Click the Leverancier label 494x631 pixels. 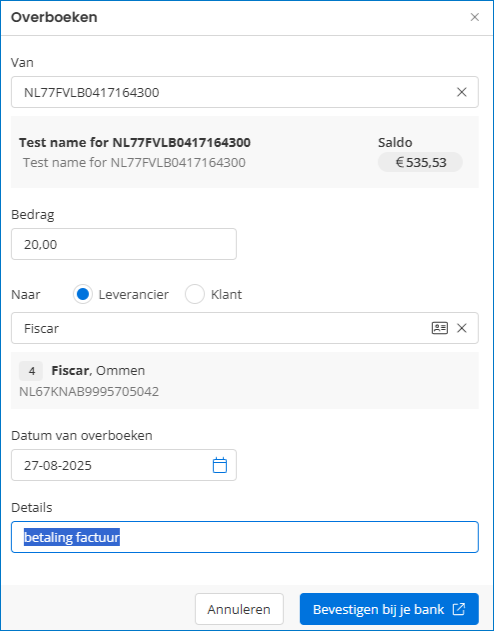(x=134, y=294)
